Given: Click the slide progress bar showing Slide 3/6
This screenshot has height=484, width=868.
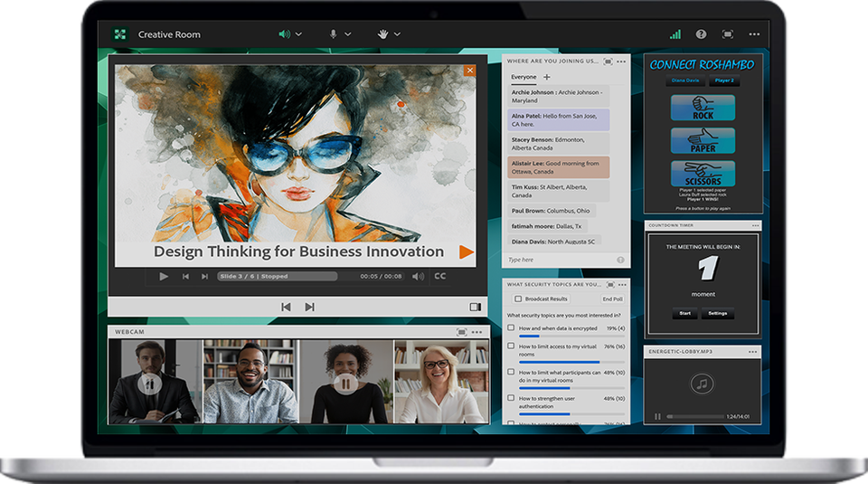Looking at the screenshot, I should [276, 276].
